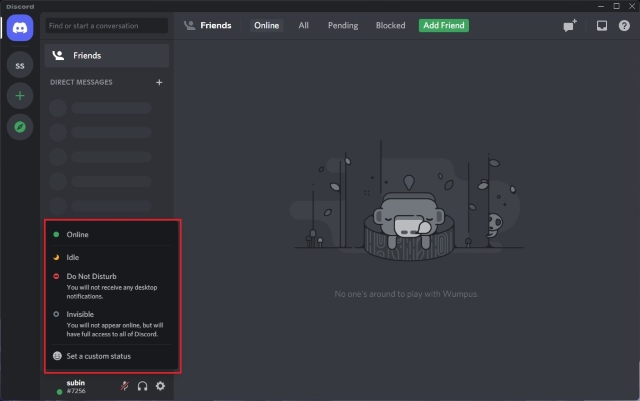Open Explore Public Servers compass icon
The image size is (640, 401).
[x=20, y=127]
